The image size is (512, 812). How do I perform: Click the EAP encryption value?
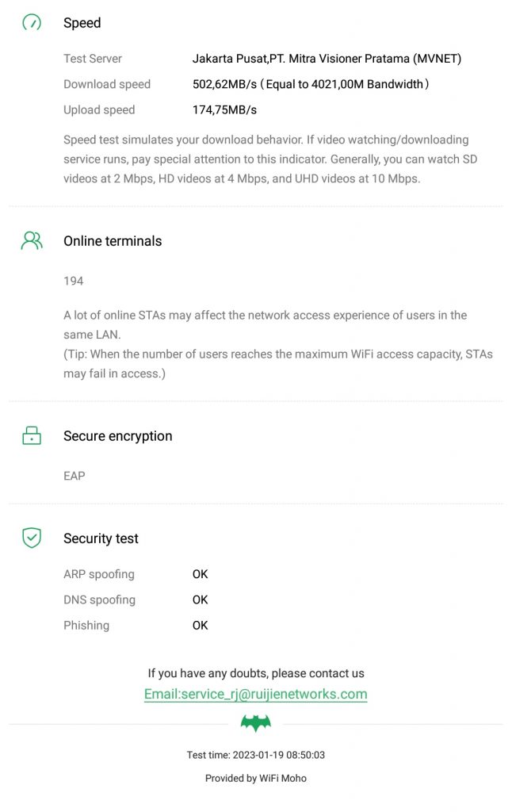coord(75,476)
